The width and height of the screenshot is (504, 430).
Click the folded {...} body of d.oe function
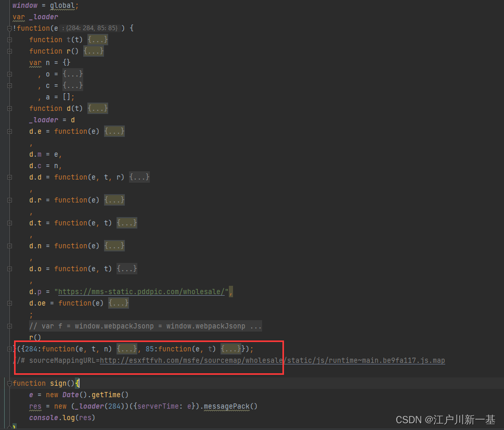click(119, 303)
